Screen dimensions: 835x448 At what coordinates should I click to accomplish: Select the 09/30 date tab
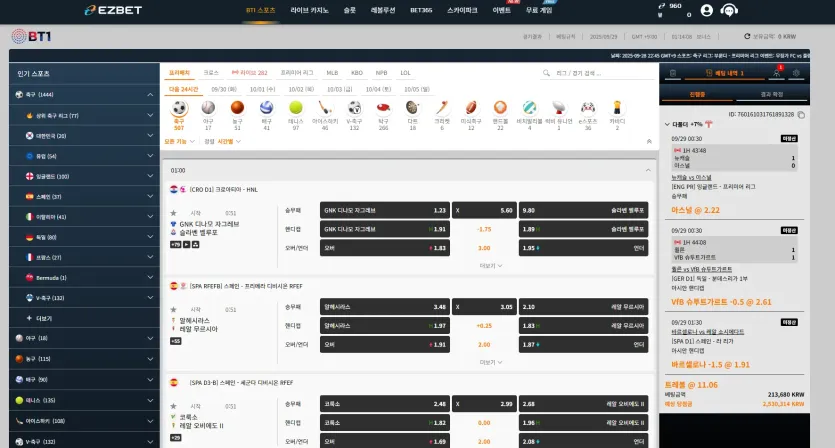pyautogui.click(x=224, y=89)
